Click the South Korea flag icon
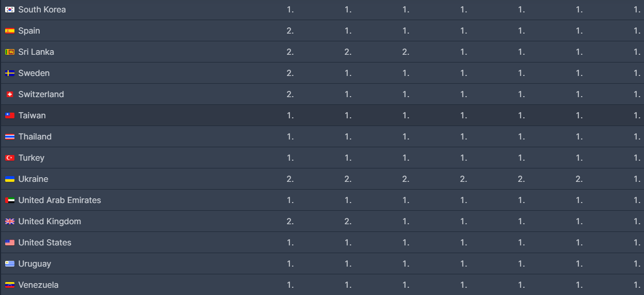Viewport: 644px width, 295px height. tap(10, 10)
